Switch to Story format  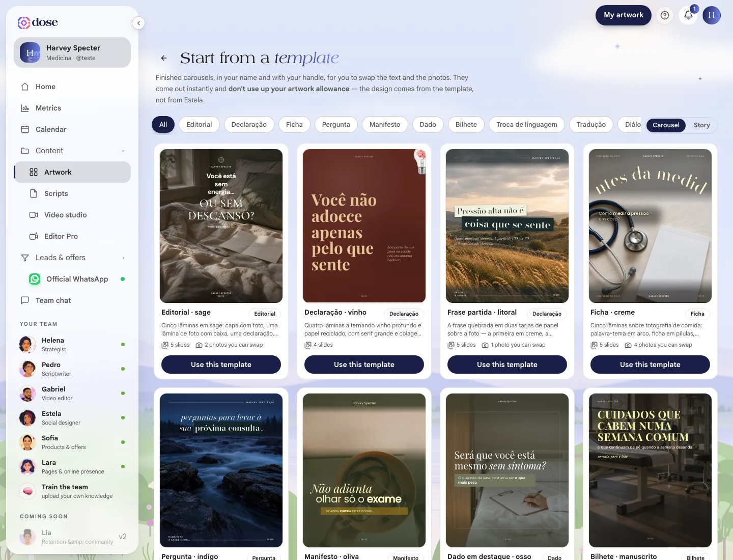coord(701,125)
